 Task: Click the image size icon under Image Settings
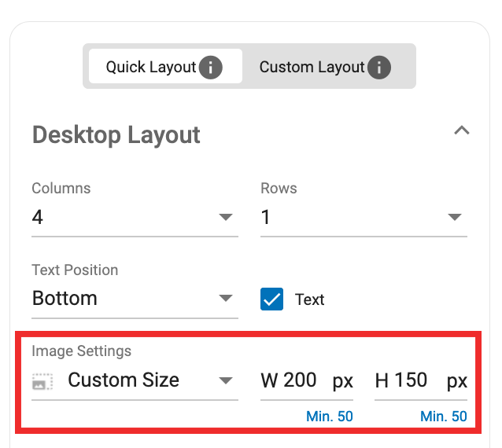(x=42, y=382)
